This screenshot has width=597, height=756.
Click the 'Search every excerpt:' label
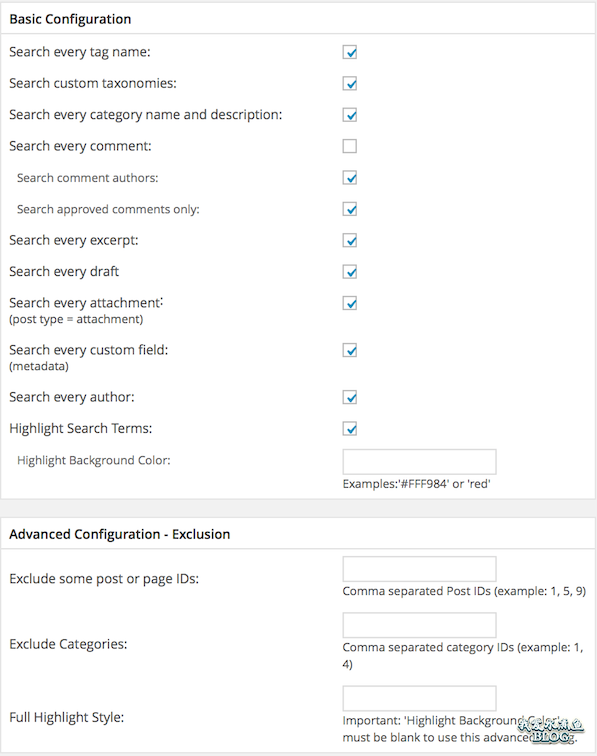pyautogui.click(x=74, y=240)
